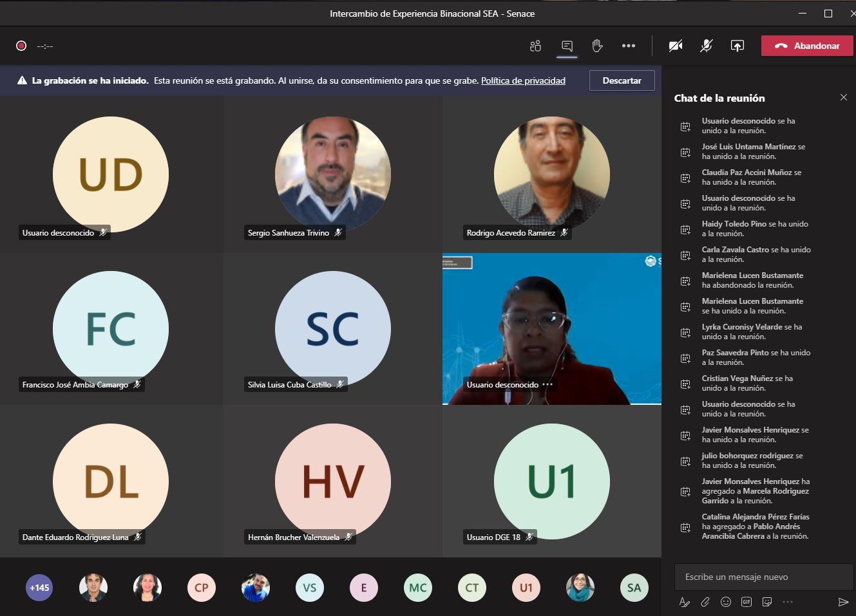Screen dimensions: 856x616
Task: Turn on the camera
Action: pos(676,46)
